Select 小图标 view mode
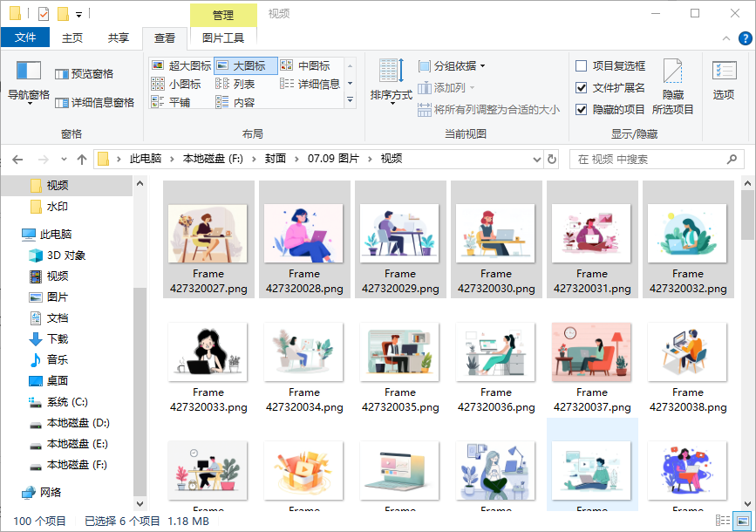 click(x=181, y=82)
